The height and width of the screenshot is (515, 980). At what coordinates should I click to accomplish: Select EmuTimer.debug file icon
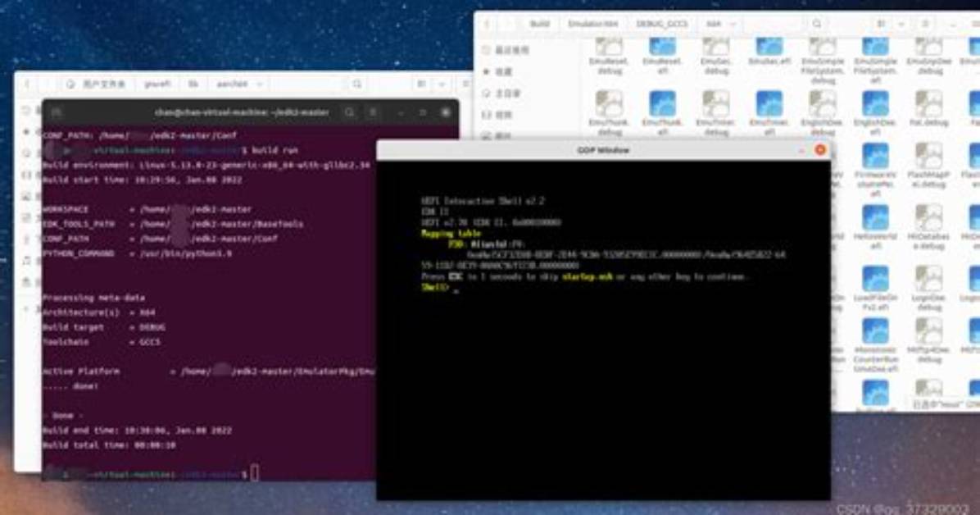point(715,103)
